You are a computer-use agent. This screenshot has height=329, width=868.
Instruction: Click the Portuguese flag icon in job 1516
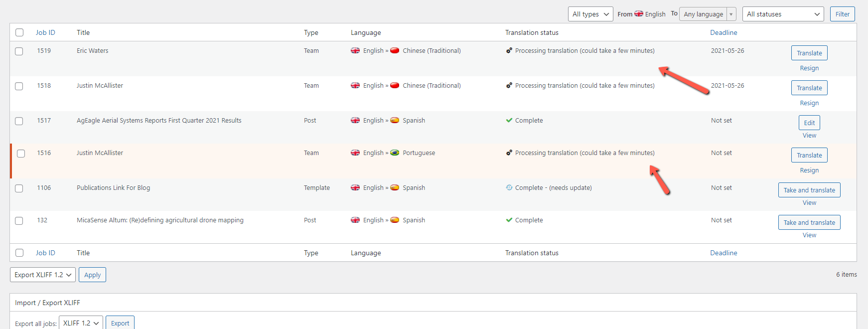[395, 153]
